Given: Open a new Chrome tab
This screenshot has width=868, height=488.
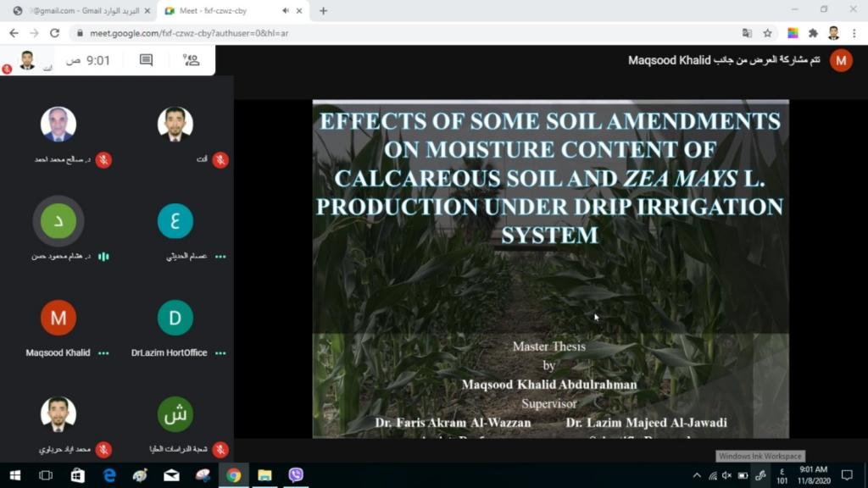Looking at the screenshot, I should click(323, 11).
